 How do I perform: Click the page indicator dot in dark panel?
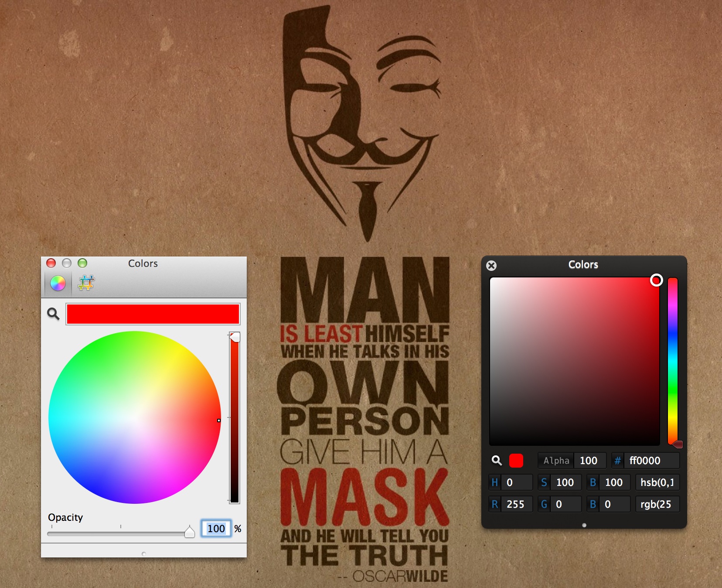[584, 525]
